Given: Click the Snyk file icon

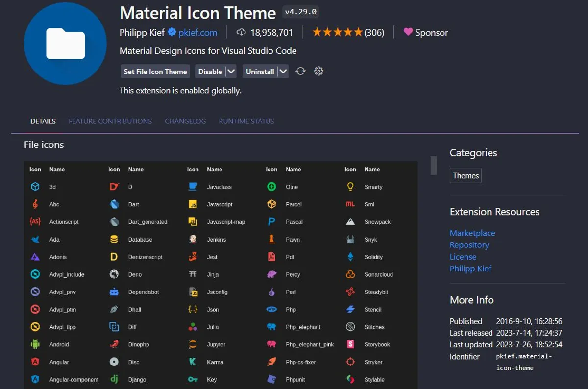Looking at the screenshot, I should [350, 240].
